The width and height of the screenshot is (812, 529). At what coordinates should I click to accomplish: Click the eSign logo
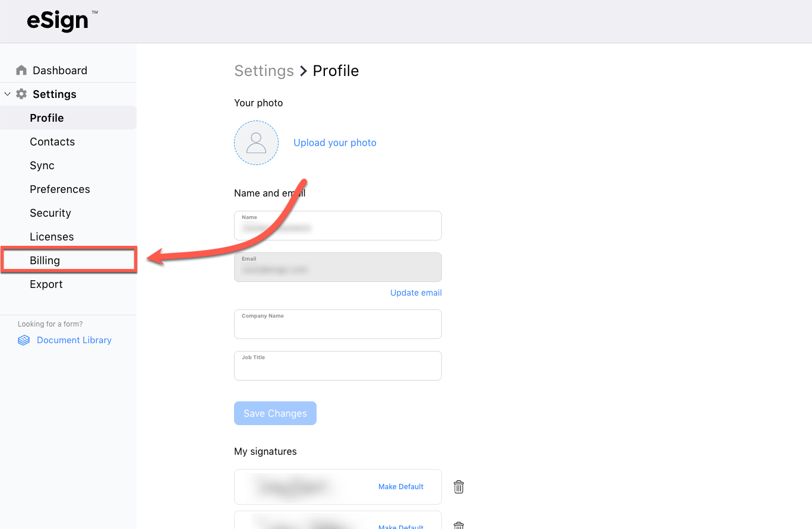58,21
